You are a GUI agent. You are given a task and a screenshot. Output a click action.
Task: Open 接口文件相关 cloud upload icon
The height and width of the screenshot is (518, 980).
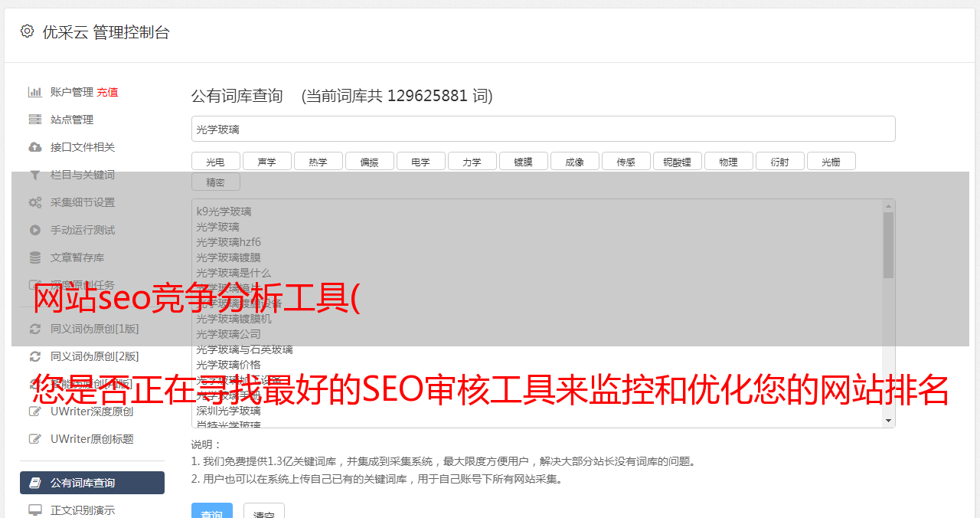pos(35,147)
